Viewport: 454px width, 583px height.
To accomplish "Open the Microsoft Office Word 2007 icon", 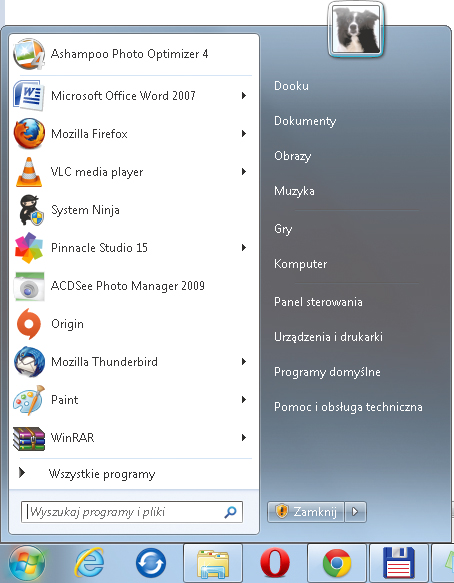I will [29, 96].
